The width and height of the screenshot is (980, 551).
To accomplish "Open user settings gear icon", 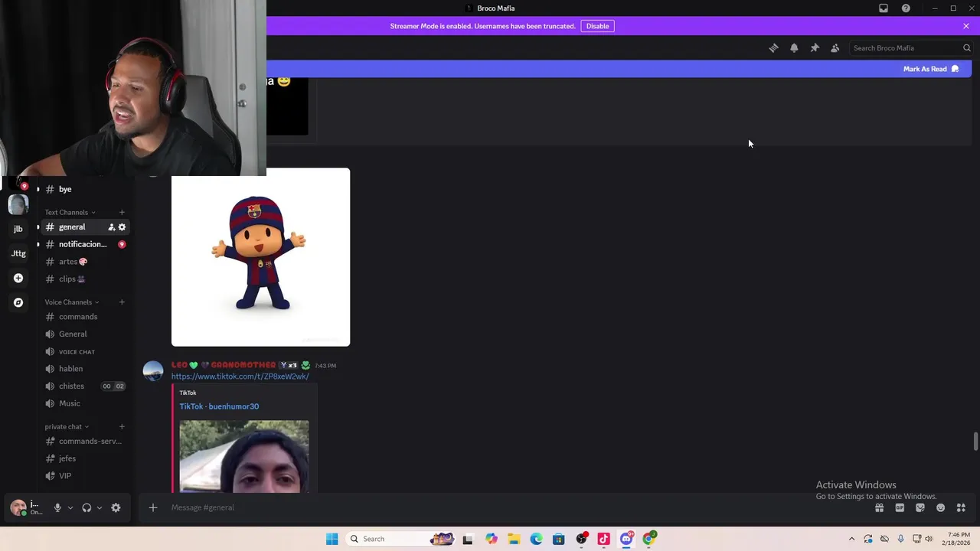I will point(116,507).
